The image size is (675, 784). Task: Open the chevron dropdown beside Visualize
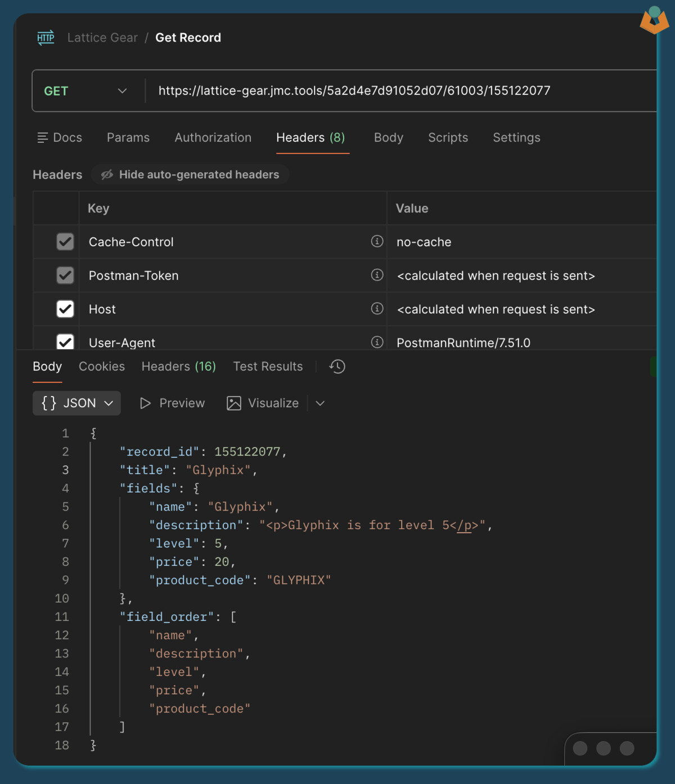coord(320,403)
